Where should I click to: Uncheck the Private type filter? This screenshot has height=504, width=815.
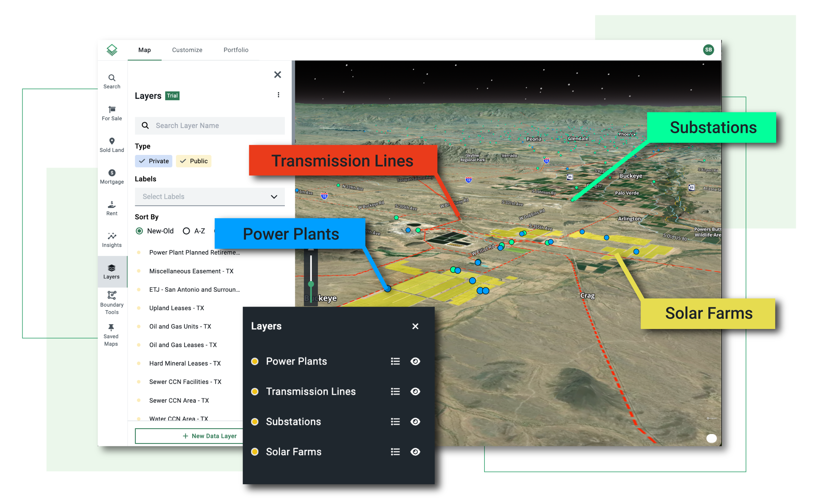coord(154,161)
